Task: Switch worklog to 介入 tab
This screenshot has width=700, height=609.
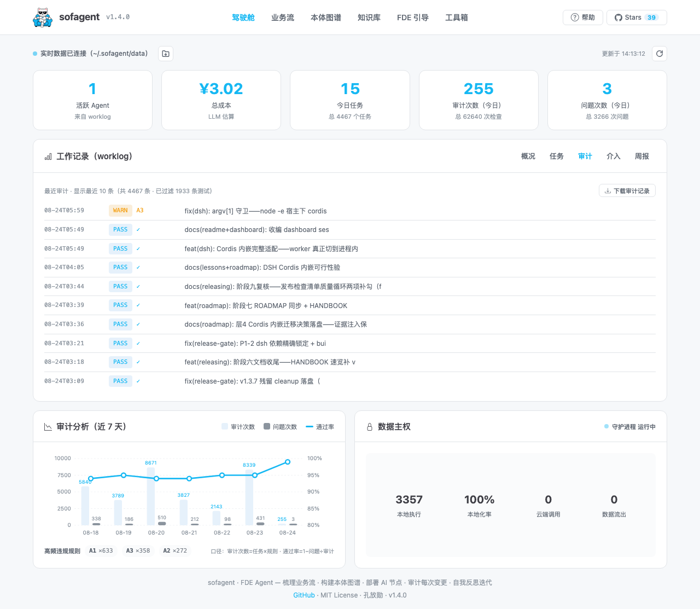Action: 614,156
